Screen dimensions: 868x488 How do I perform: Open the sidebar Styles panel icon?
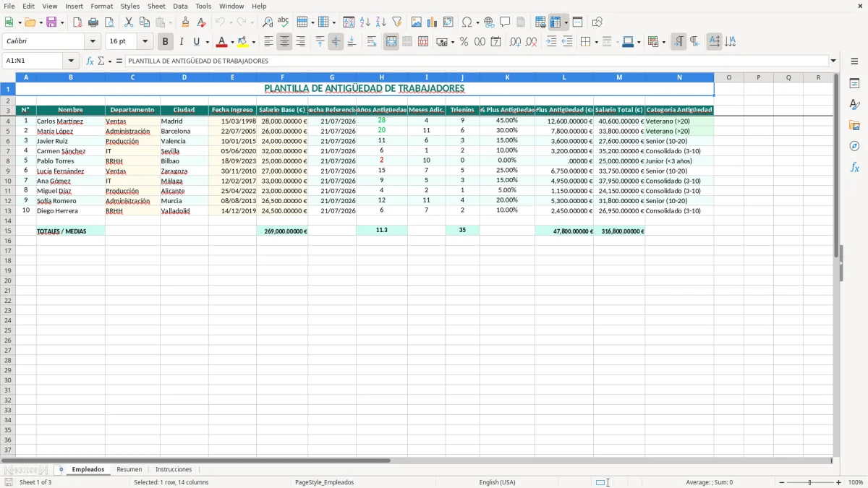pyautogui.click(x=854, y=104)
